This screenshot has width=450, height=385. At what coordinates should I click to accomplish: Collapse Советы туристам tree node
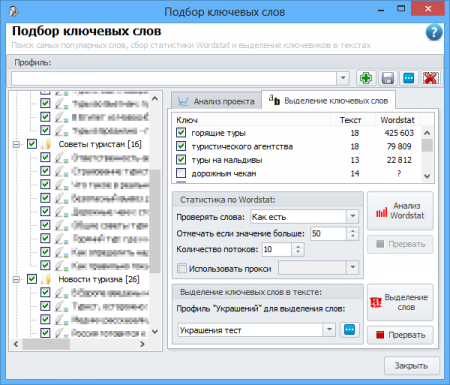click(x=16, y=144)
